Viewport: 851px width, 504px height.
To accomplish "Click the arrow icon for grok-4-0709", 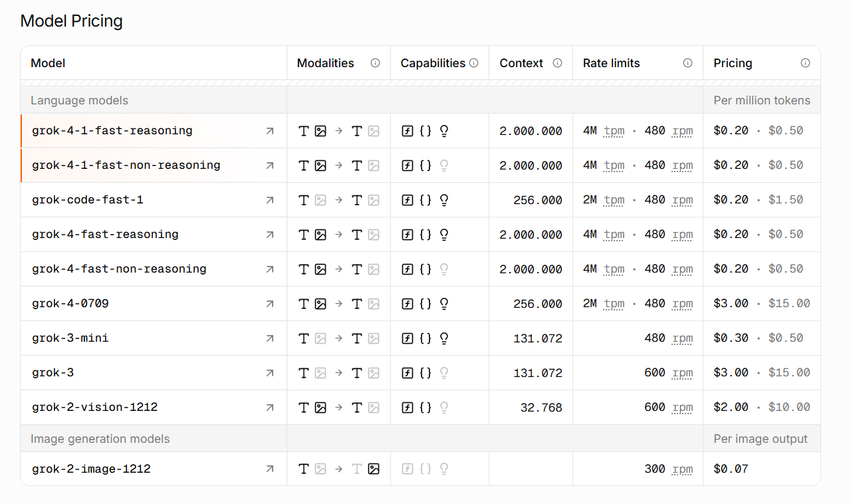I will (x=270, y=304).
